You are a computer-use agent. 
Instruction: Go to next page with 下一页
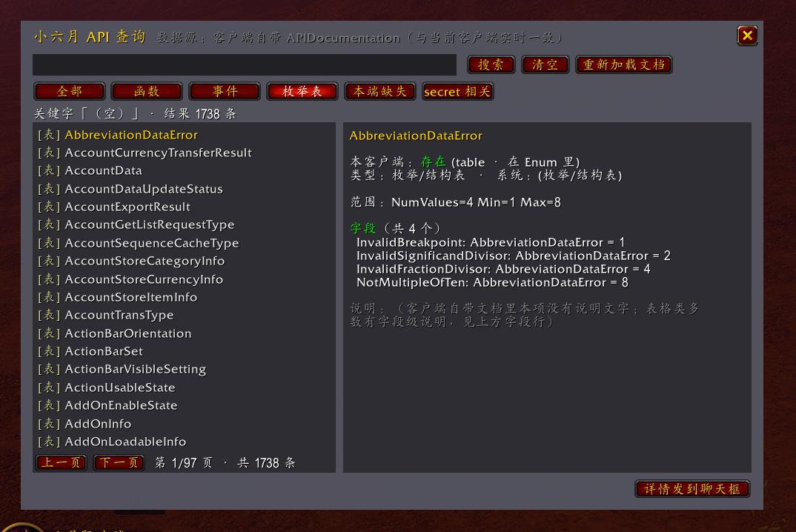coord(119,463)
